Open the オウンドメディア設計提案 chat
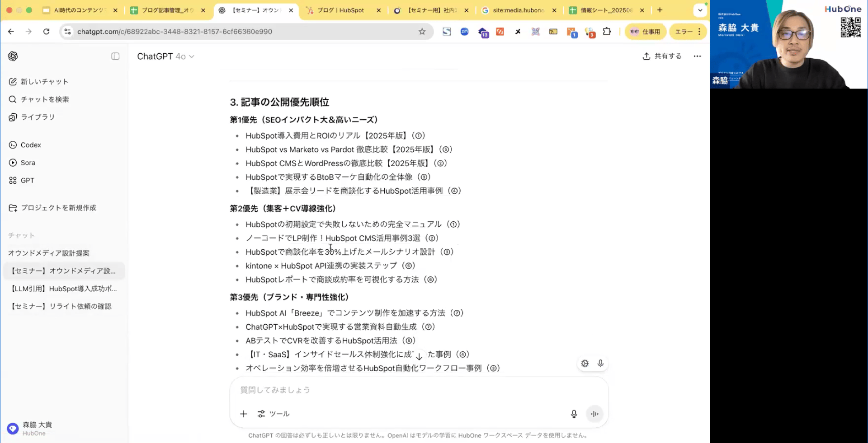 click(x=49, y=253)
